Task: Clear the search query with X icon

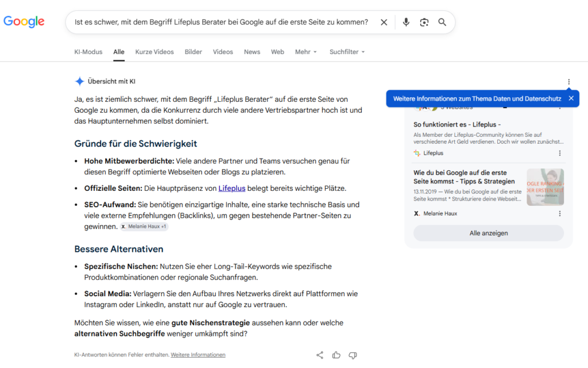Action: 384,22
